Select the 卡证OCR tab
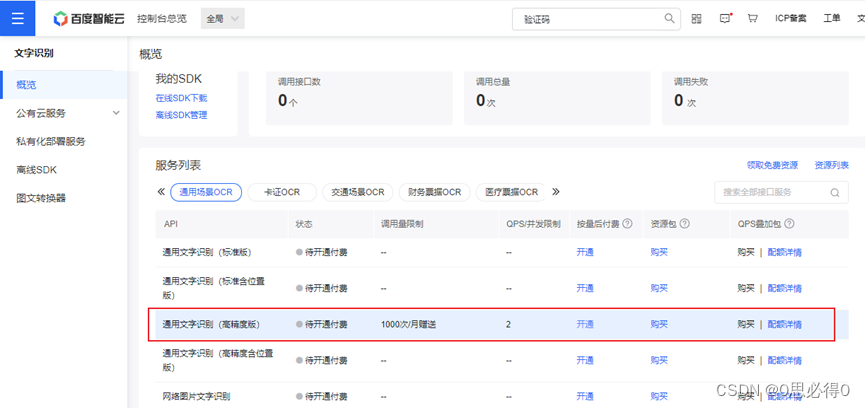 point(282,192)
